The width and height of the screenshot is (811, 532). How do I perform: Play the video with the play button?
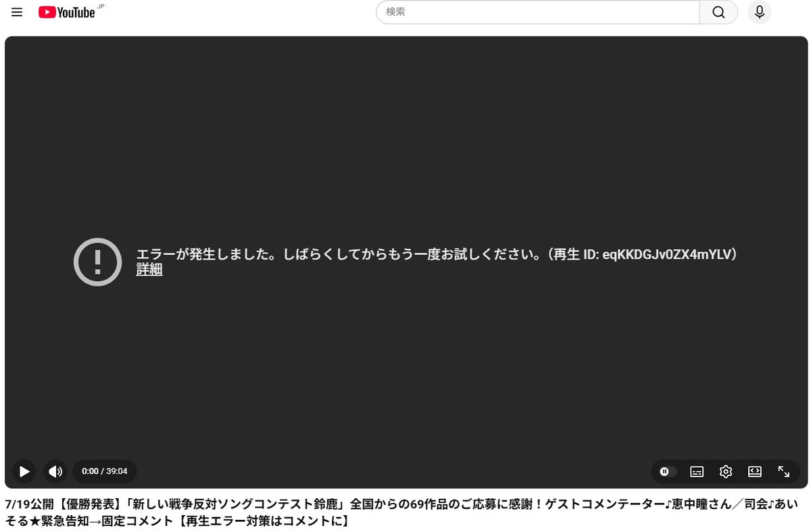[x=24, y=472]
